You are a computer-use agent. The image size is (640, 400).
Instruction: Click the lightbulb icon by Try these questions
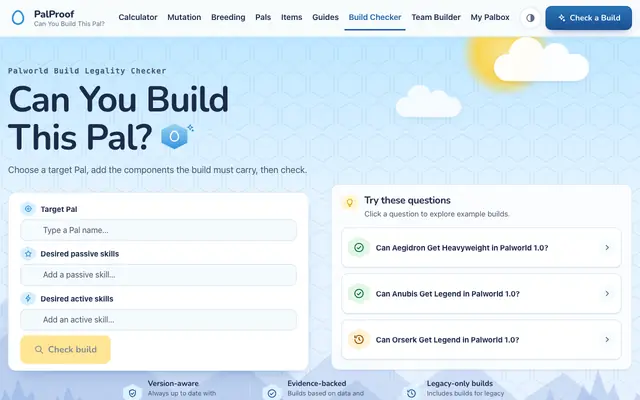tap(349, 202)
